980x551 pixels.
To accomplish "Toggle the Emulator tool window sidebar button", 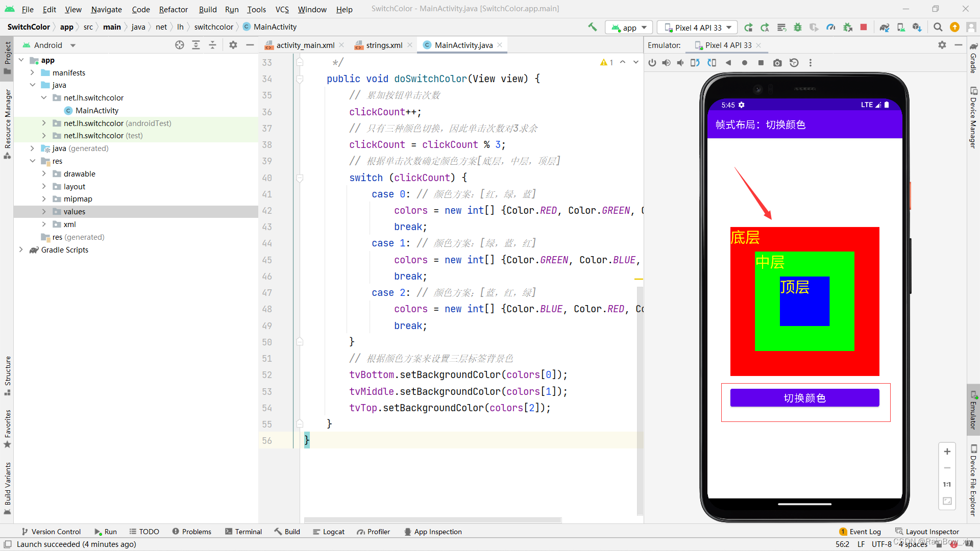I will click(x=973, y=411).
